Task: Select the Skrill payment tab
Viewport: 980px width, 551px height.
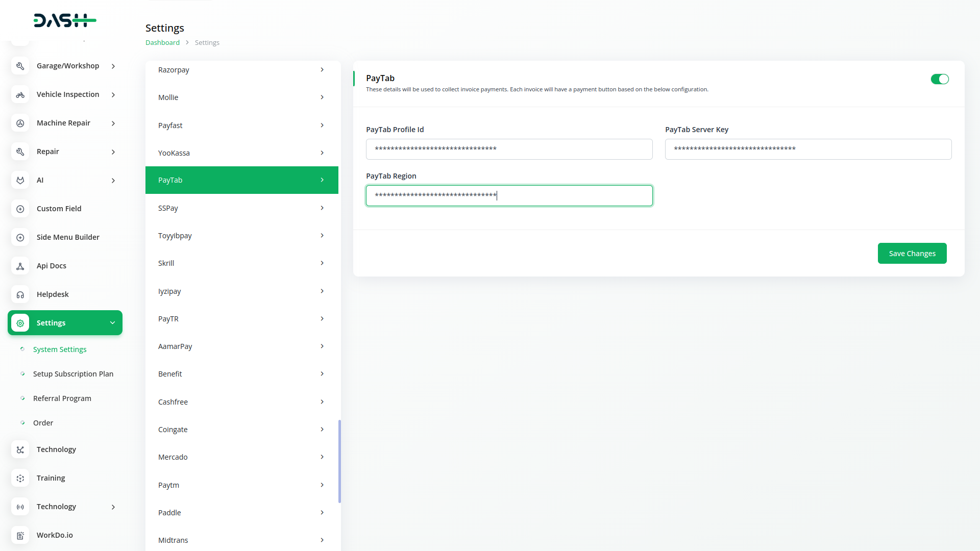Action: tap(242, 263)
